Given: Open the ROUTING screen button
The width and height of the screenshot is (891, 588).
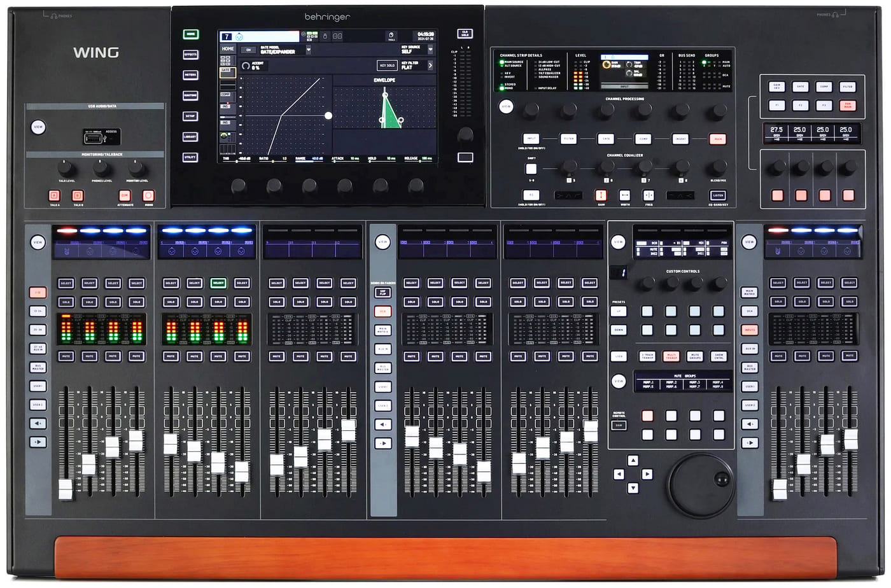Looking at the screenshot, I should pos(190,95).
